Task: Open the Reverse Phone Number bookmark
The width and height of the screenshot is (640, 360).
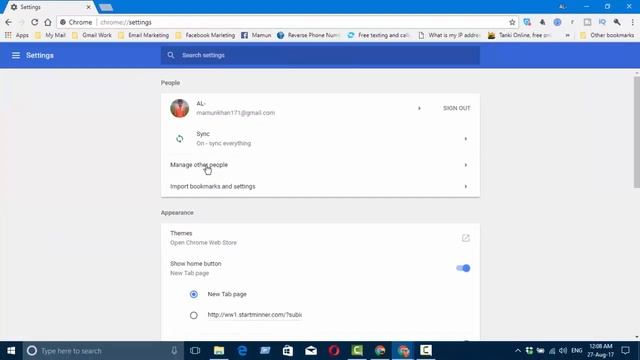Action: click(x=309, y=36)
